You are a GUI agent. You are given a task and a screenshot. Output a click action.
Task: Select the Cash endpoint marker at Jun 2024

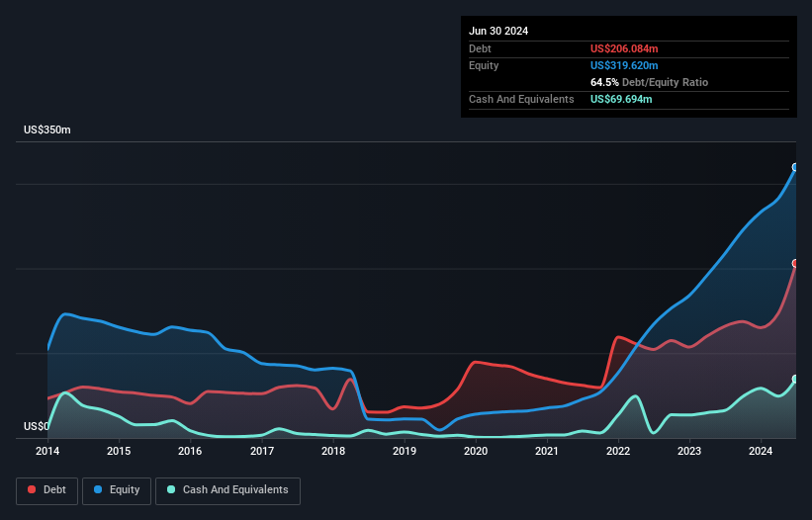pos(795,380)
